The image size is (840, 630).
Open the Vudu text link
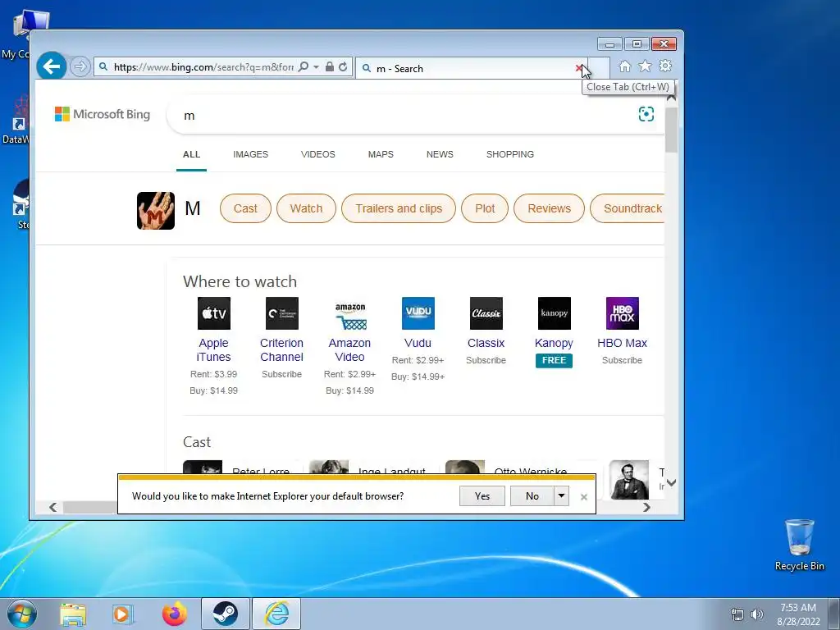pyautogui.click(x=418, y=343)
